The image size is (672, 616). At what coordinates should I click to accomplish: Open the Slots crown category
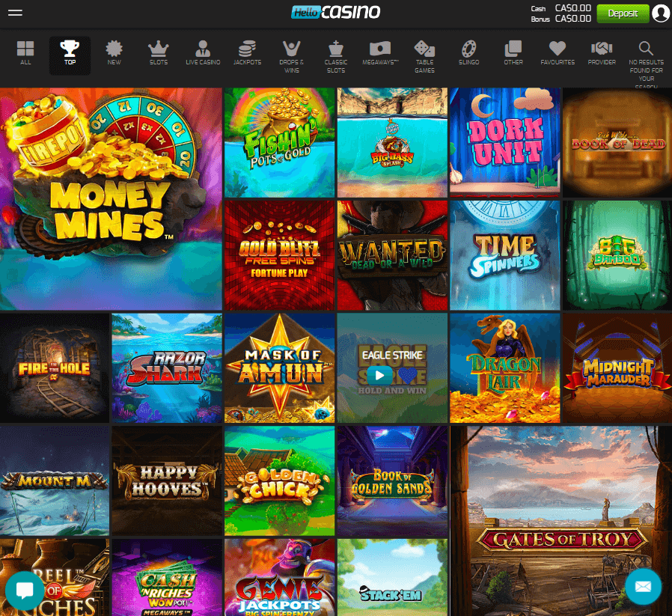click(159, 52)
